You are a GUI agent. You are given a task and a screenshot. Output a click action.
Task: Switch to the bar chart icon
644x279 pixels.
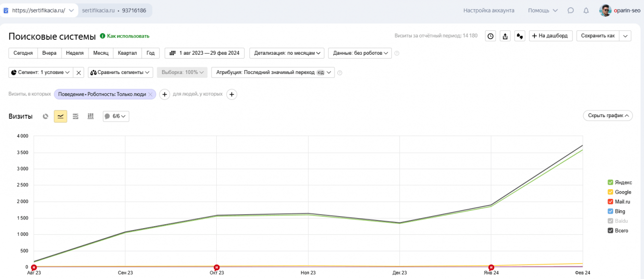[x=90, y=116]
